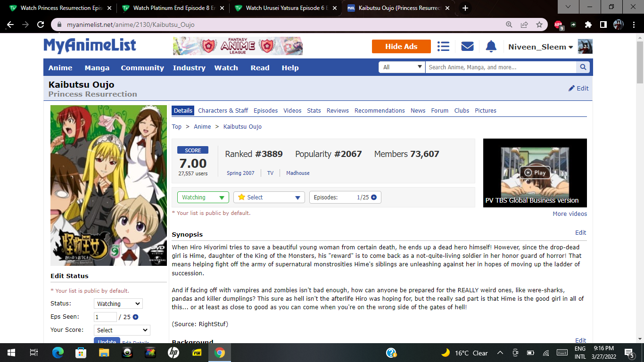Screen dimensions: 644x362
Task: Click the Update button
Action: 107,340
